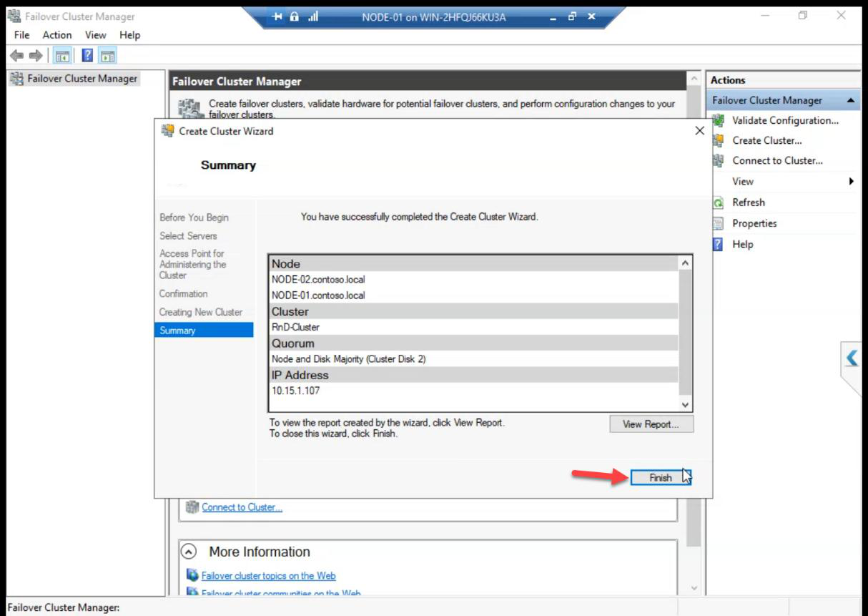The image size is (868, 616).
Task: Click the summary list scroll up arrow
Action: (685, 263)
